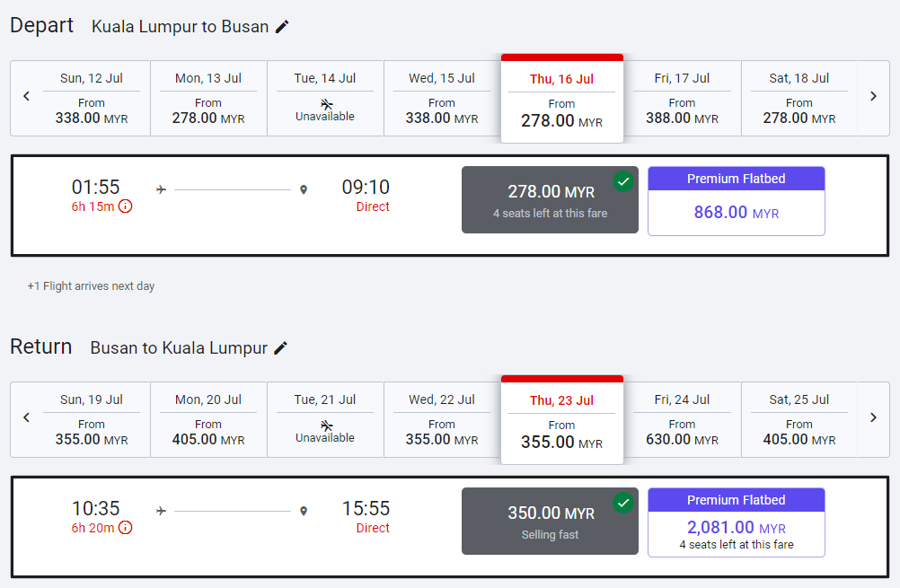Go to next departure dates

873,97
